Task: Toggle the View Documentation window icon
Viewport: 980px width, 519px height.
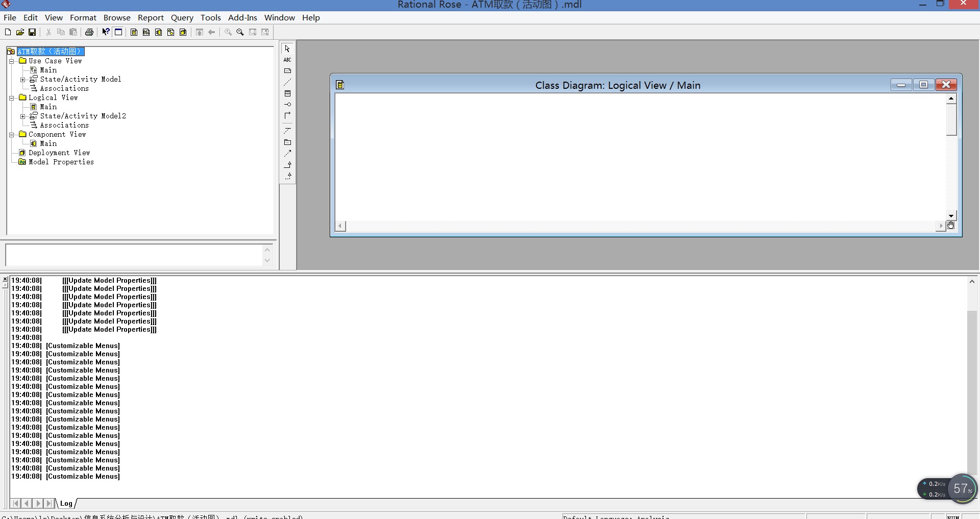Action: click(118, 32)
